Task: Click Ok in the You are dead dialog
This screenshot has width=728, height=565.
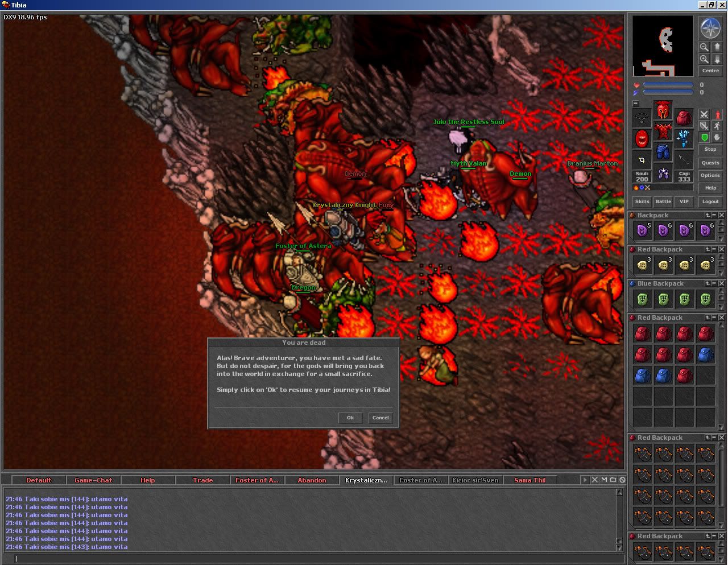Action: 350,418
